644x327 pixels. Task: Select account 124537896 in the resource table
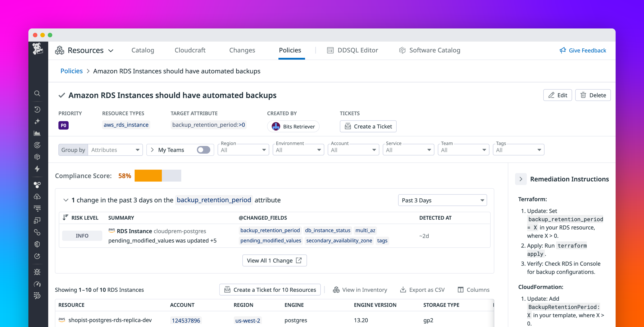[186, 320]
